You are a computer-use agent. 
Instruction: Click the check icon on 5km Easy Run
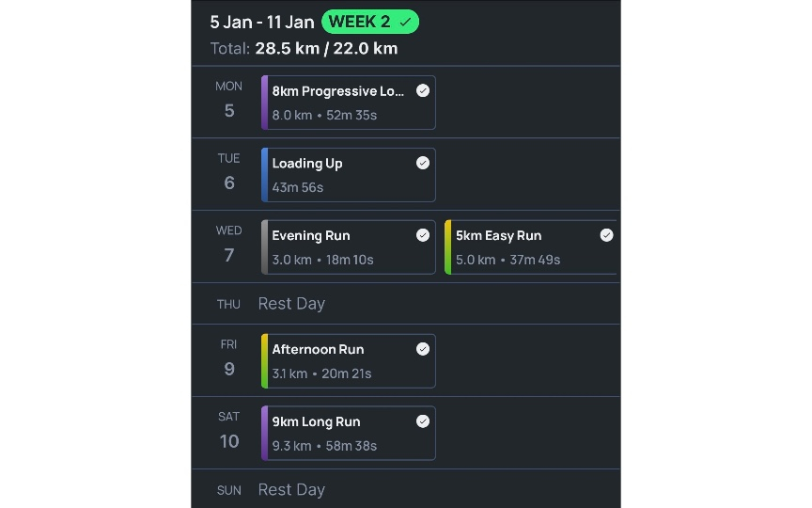[606, 235]
